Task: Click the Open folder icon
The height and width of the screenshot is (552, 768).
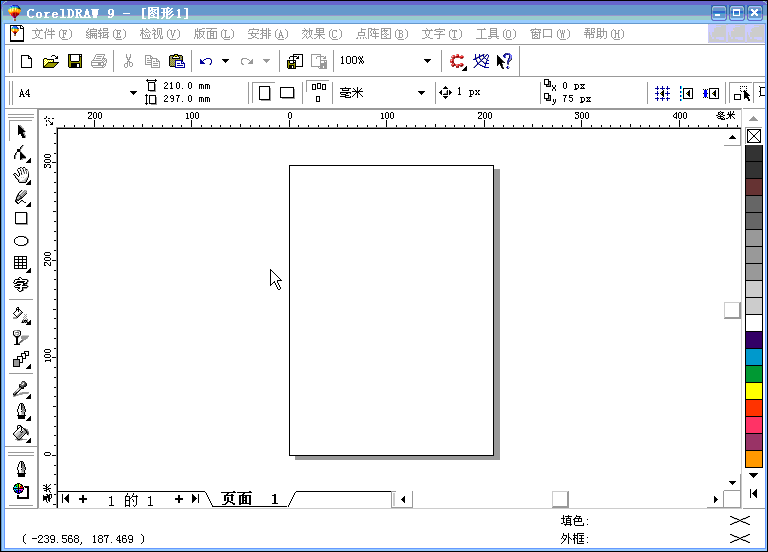Action: point(50,61)
